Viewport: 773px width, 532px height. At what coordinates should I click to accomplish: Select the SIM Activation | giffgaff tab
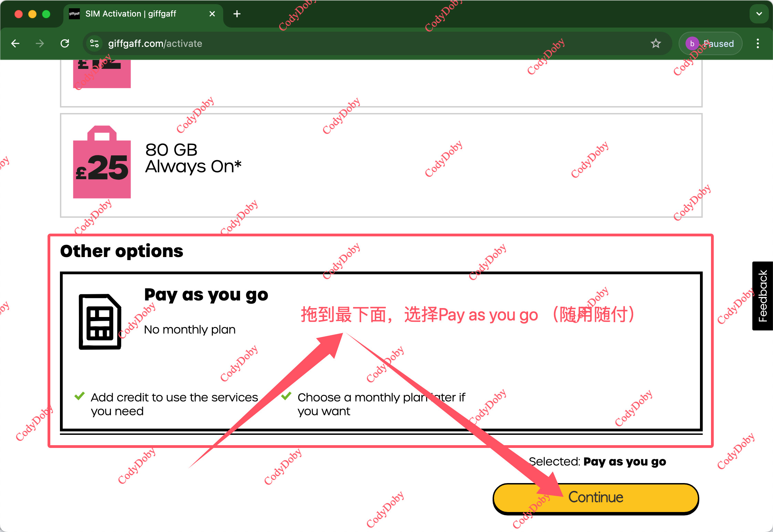click(x=143, y=14)
